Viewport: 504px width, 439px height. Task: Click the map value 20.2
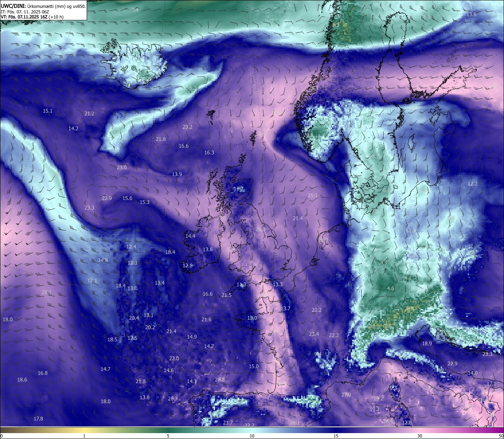150,328
